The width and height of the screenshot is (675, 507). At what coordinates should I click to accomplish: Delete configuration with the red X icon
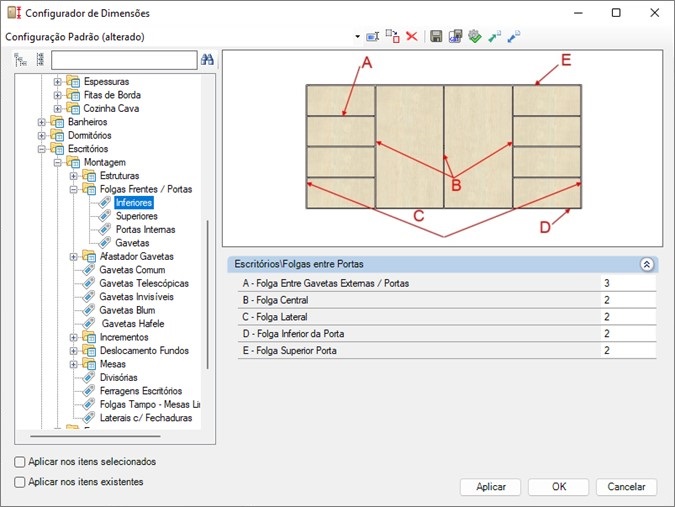click(412, 36)
